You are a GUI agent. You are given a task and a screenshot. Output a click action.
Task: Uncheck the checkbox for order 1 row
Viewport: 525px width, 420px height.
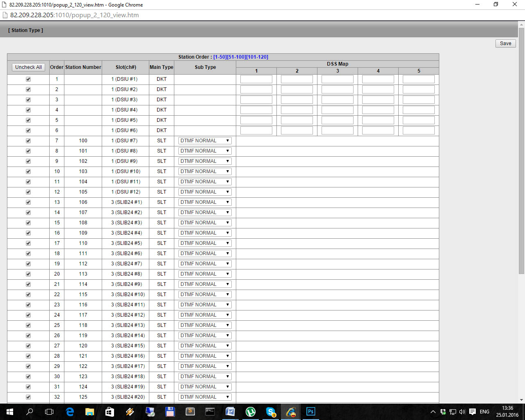pos(28,79)
